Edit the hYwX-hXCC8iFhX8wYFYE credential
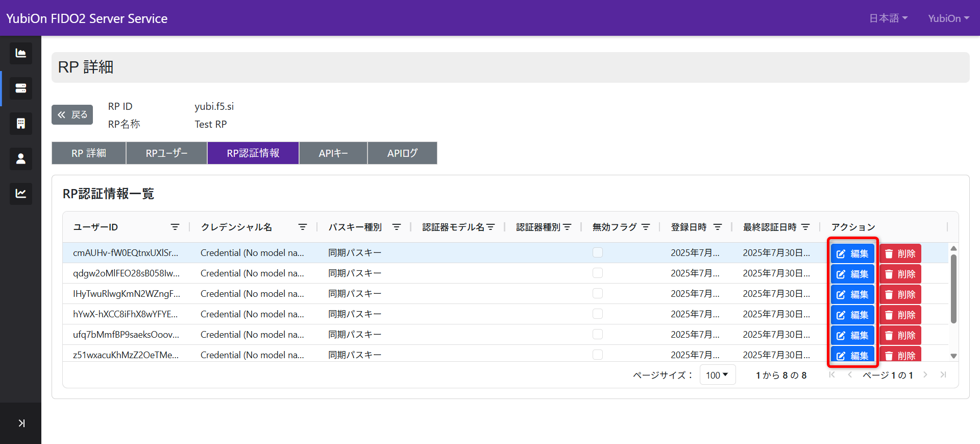The image size is (980, 444). point(852,315)
